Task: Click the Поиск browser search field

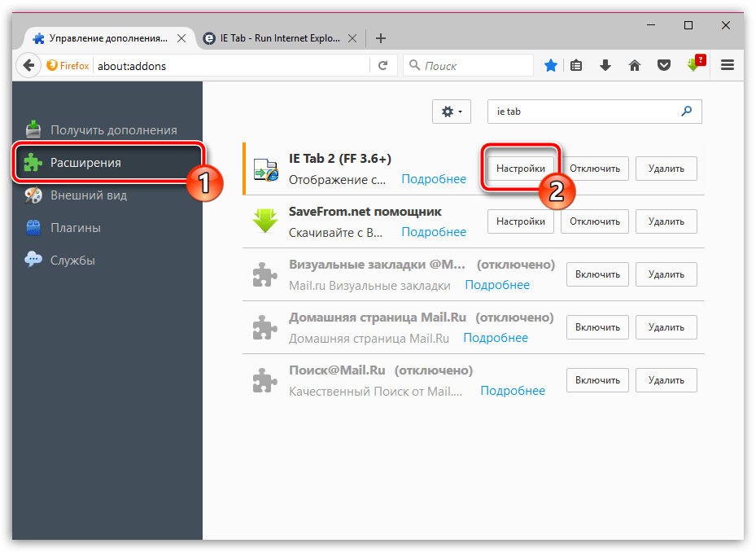Action: (469, 66)
